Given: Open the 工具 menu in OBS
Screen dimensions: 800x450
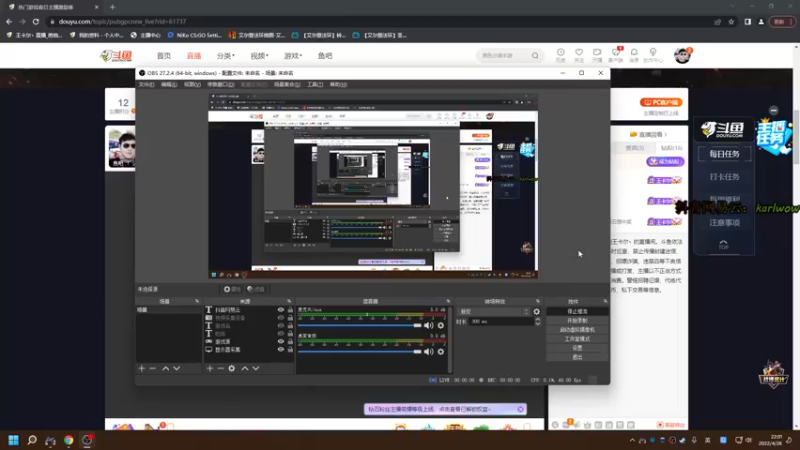Looking at the screenshot, I should click(x=315, y=85).
